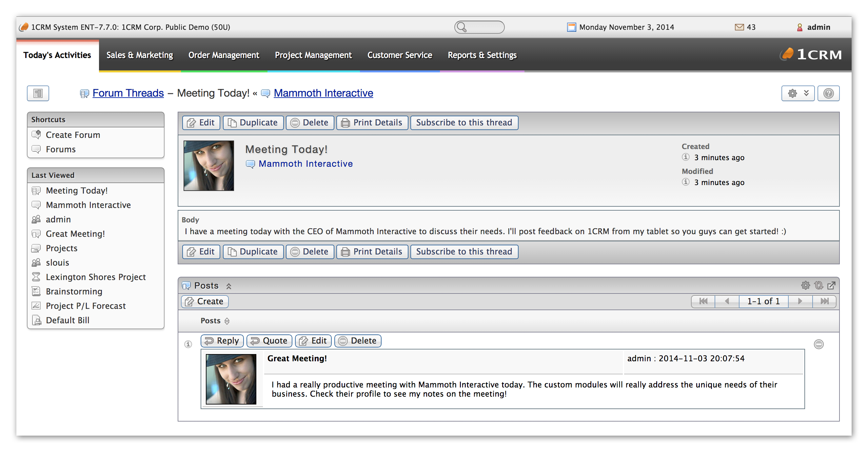Image resolution: width=868 pixels, height=452 pixels.
Task: Open Sales & Marketing menu
Action: (x=140, y=55)
